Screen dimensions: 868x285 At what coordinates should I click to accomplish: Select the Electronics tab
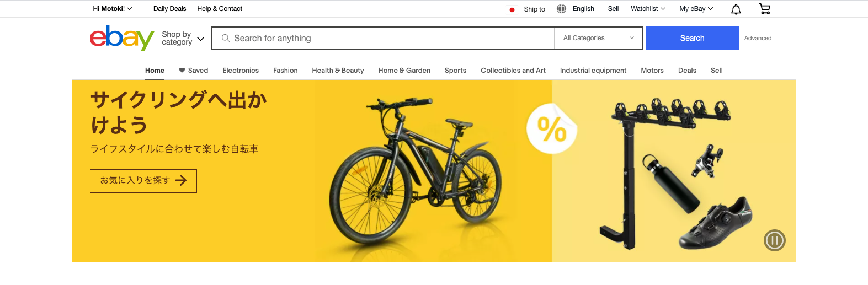(241, 71)
